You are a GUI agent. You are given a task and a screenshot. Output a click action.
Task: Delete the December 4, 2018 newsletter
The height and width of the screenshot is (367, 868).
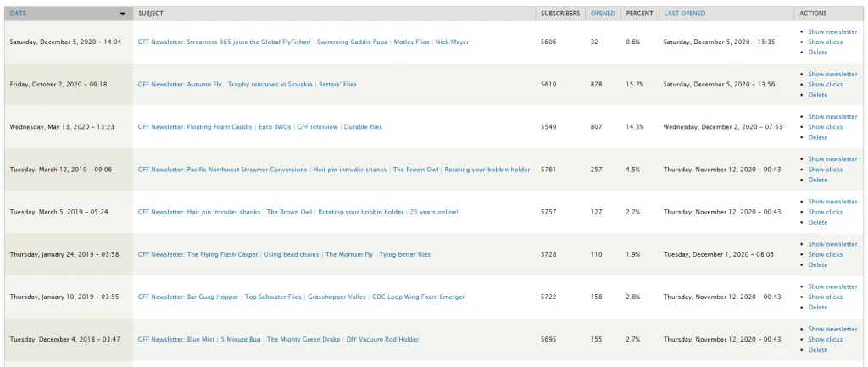coord(817,349)
